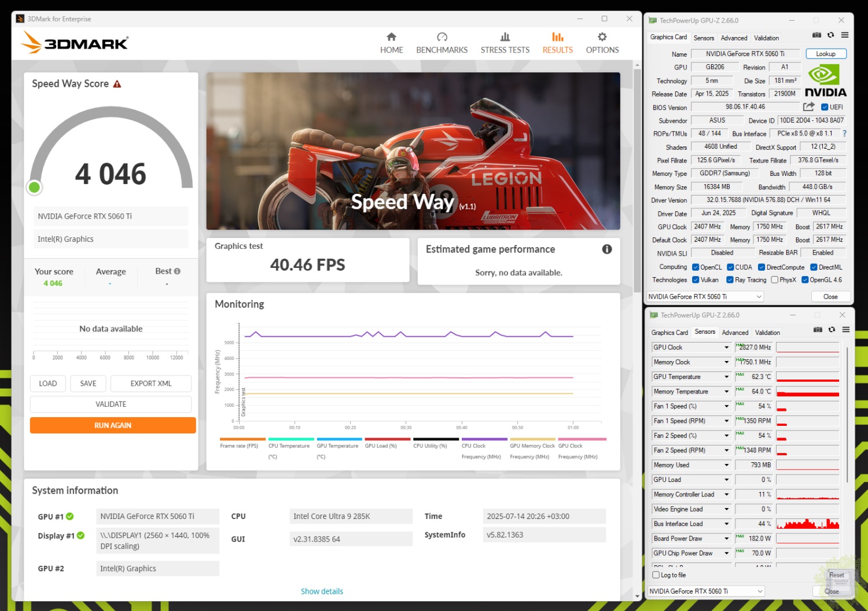Open the 3DMark Home icon

coord(391,37)
